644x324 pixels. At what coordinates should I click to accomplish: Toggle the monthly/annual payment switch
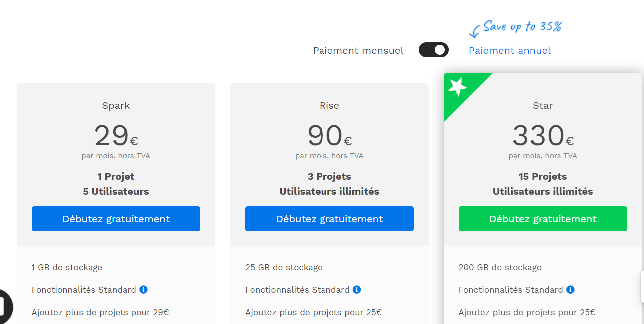[433, 50]
